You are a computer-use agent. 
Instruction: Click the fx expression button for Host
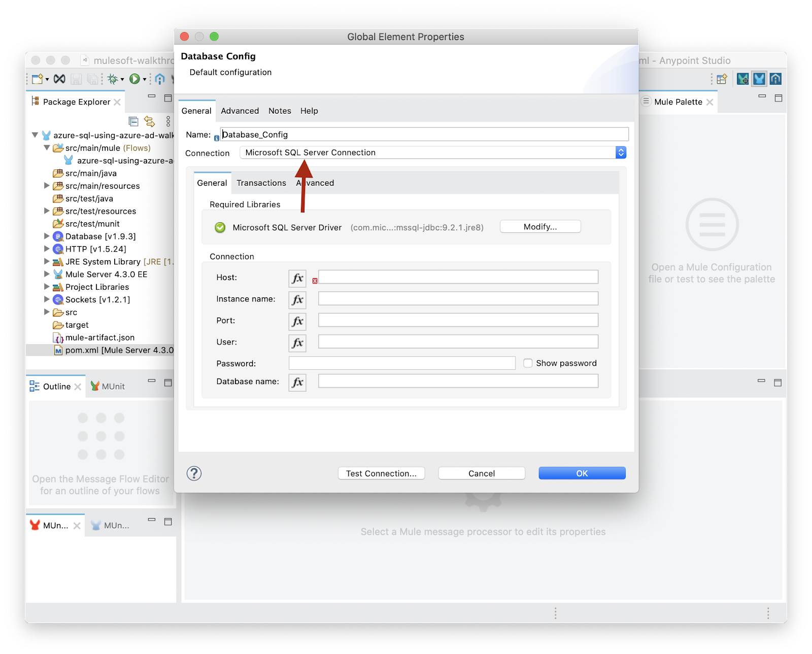(x=297, y=278)
